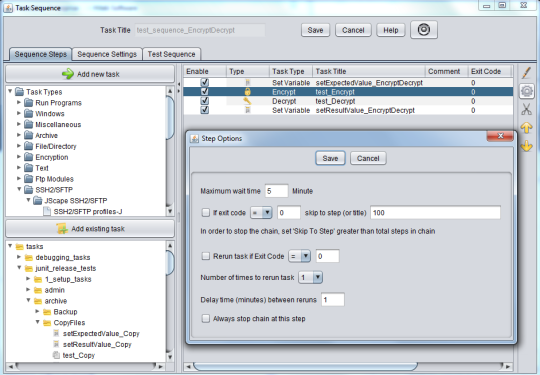Viewport: 540px width, 375px height.
Task: Click Add new task button
Action: (x=90, y=74)
